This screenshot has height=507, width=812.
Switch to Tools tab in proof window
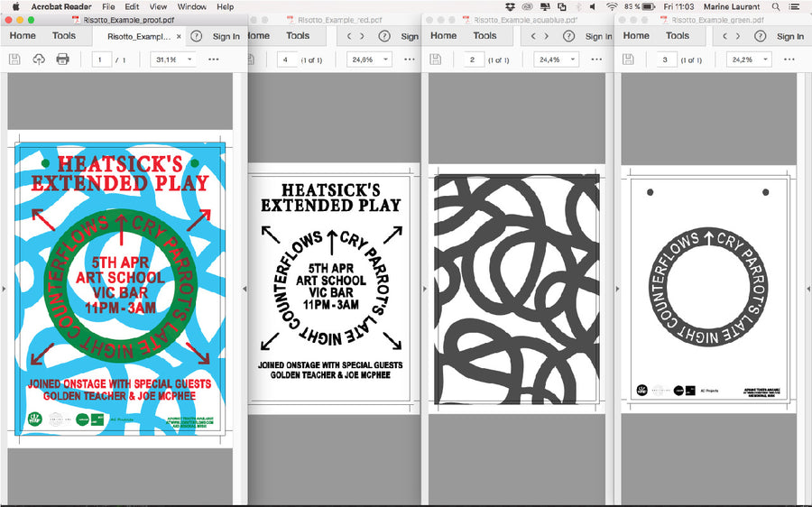coord(64,36)
